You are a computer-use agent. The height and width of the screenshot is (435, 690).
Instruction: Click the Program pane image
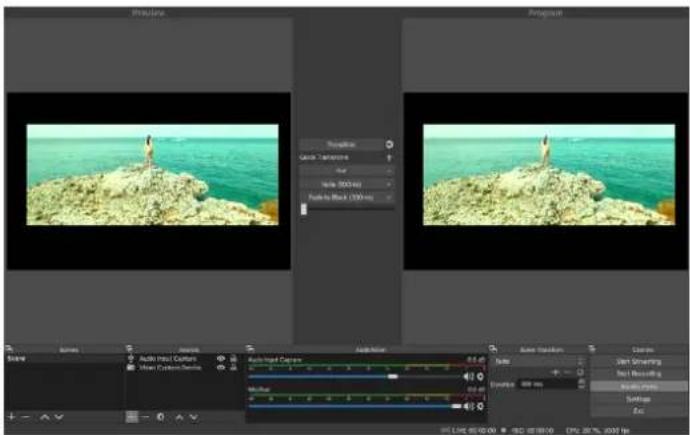tap(549, 175)
